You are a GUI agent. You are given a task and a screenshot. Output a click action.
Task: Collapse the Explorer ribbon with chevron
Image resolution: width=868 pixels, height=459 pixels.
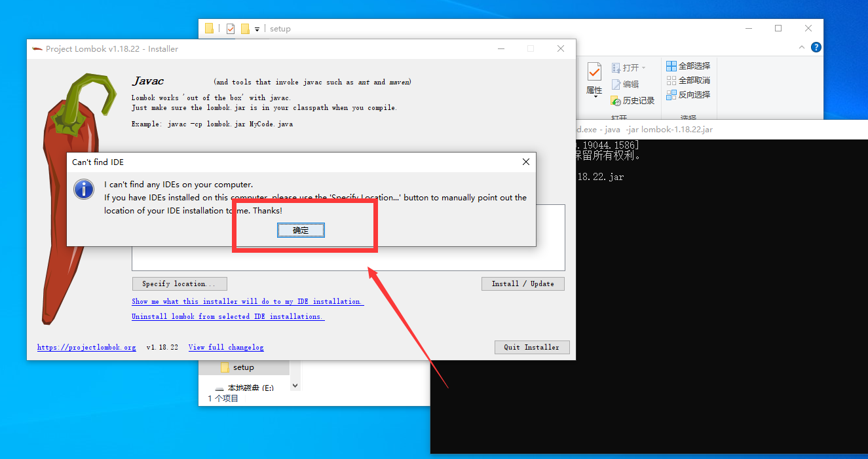802,47
